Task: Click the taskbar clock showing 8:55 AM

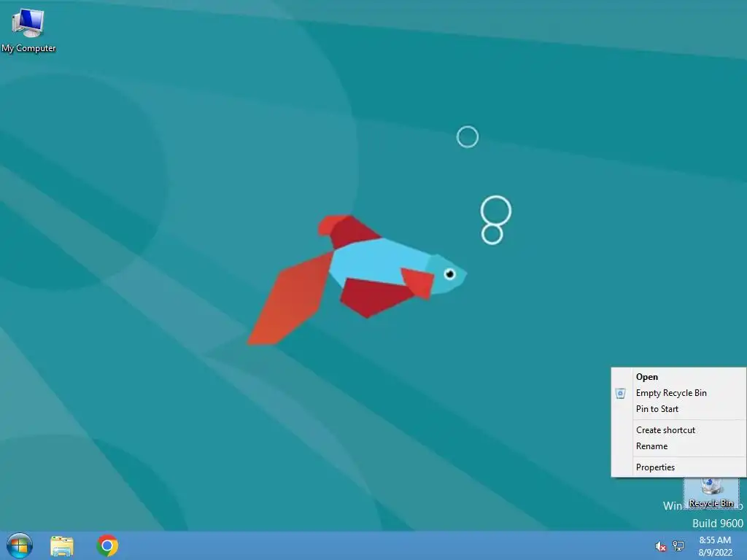Action: tap(715, 540)
